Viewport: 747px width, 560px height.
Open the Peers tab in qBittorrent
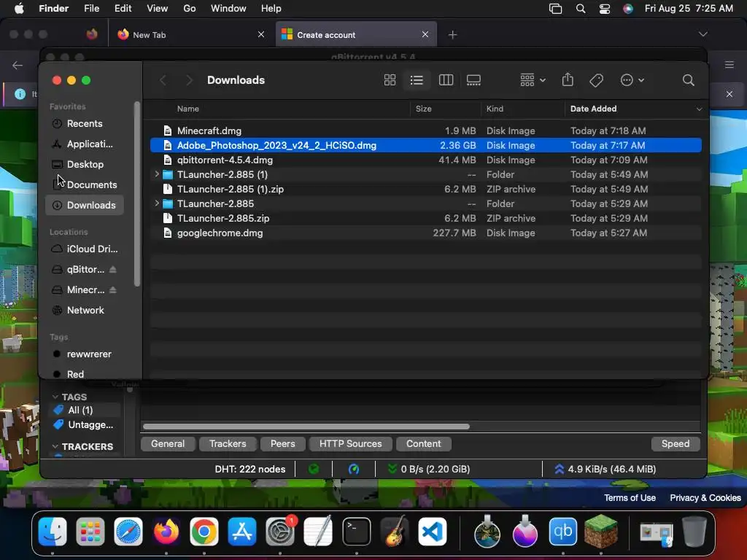click(x=282, y=444)
